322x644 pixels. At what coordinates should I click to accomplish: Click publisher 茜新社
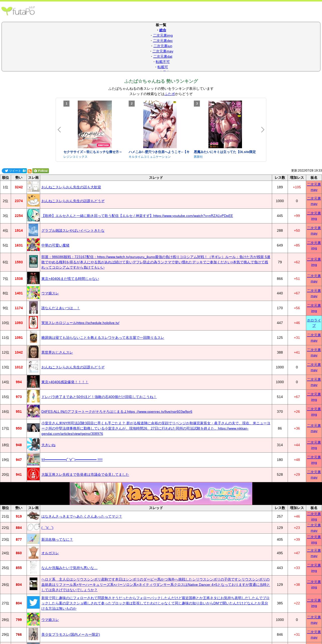[x=198, y=157]
